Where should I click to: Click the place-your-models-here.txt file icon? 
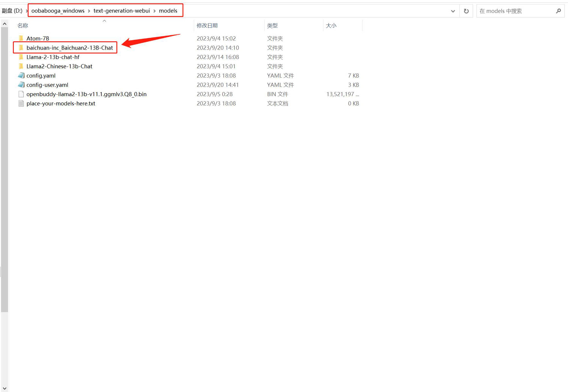tap(21, 103)
